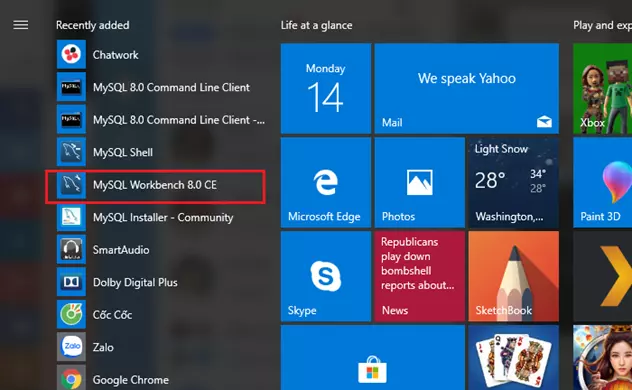This screenshot has height=390, width=632.
Task: Select the Dolby Digital Plus label
Action: (x=135, y=282)
